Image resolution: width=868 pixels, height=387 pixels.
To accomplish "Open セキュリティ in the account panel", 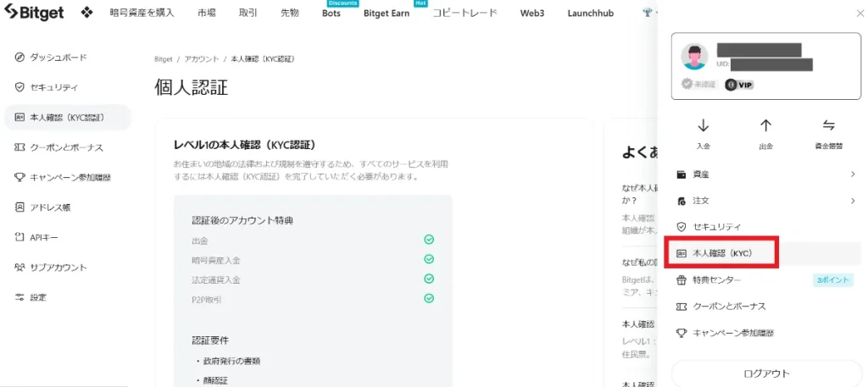I will [x=766, y=227].
